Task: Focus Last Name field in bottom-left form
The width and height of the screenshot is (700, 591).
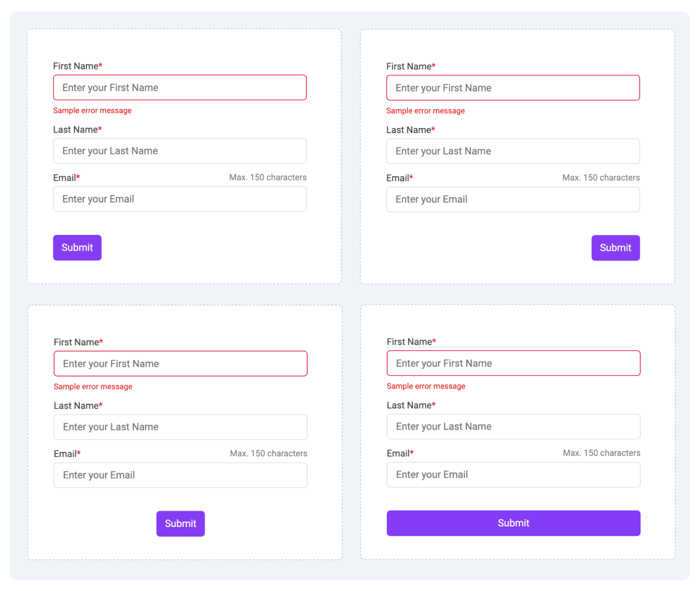Action: pos(180,427)
